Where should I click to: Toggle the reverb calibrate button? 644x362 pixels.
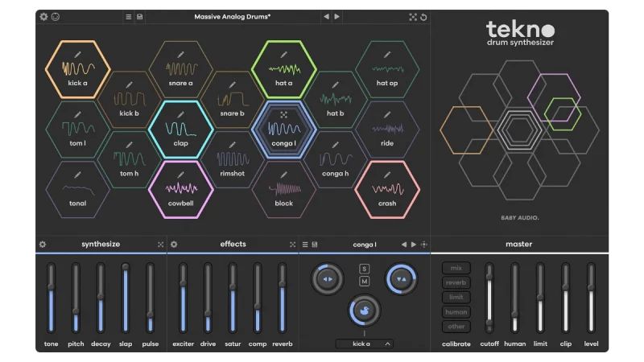click(x=456, y=282)
